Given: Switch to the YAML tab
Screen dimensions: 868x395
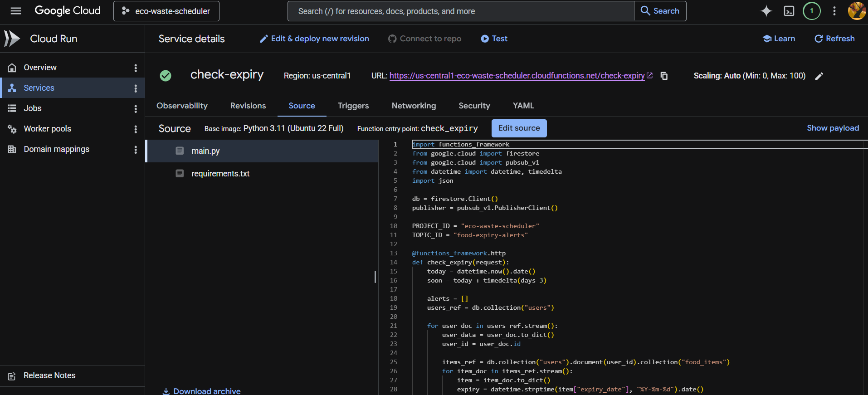Looking at the screenshot, I should coord(523,106).
